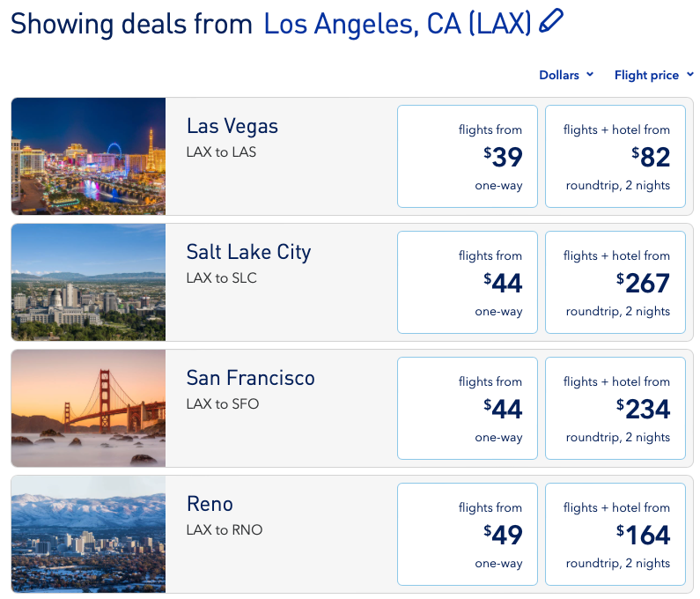Click the Salt Lake City destination title
This screenshot has width=700, height=599.
(248, 253)
